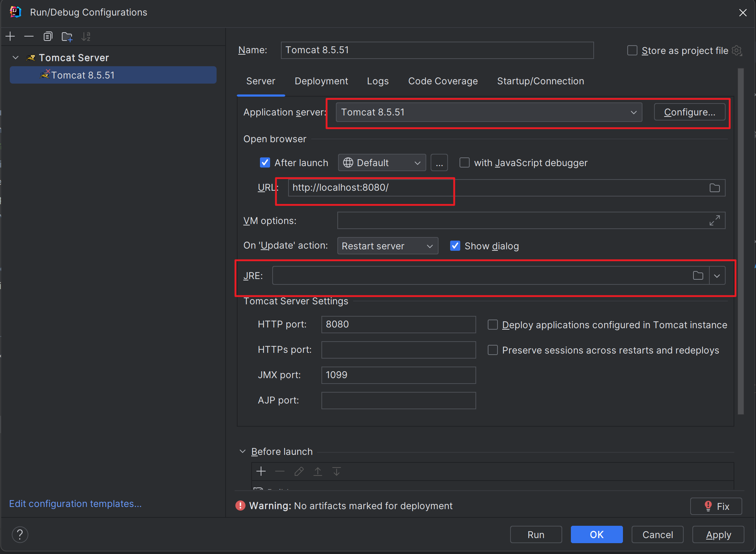The height and width of the screenshot is (554, 756).
Task: Collapse the Tomcat Server tree node
Action: (16, 58)
